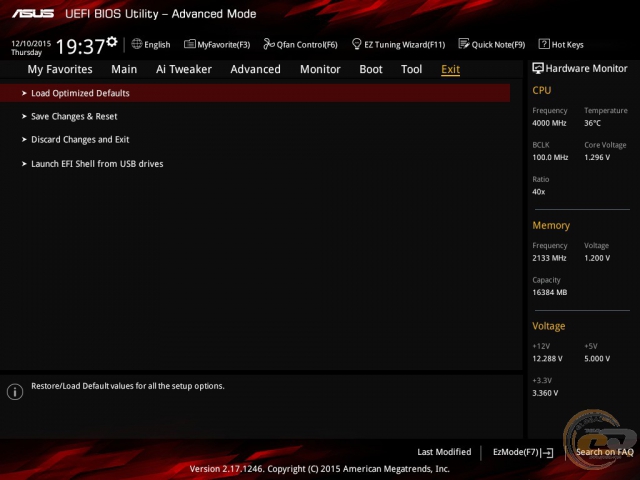Click memory capacity 16384 MB

pos(550,292)
